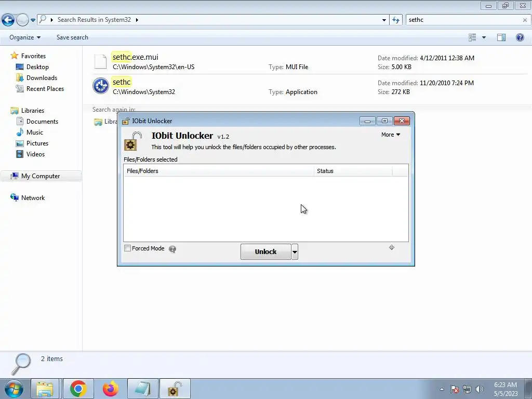
Task: Toggle the preview pane icon
Action: tap(501, 37)
